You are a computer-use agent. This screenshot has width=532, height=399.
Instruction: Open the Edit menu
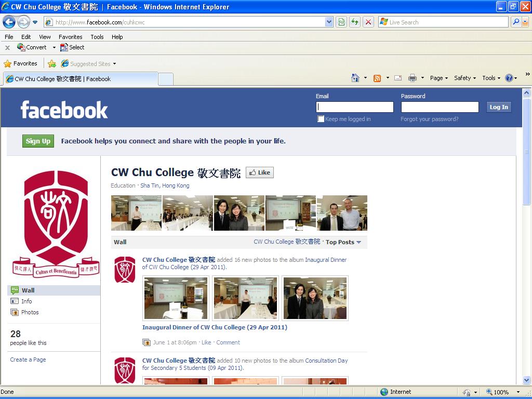26,37
